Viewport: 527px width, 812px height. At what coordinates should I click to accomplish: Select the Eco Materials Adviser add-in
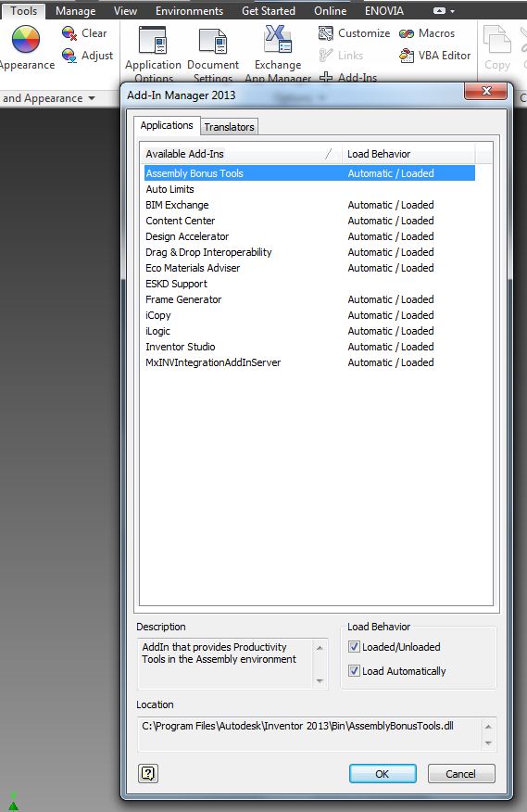pos(309,268)
